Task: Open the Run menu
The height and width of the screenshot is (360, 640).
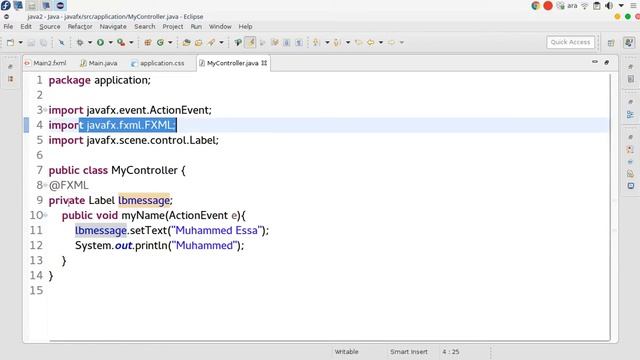Action: pyautogui.click(x=196, y=27)
